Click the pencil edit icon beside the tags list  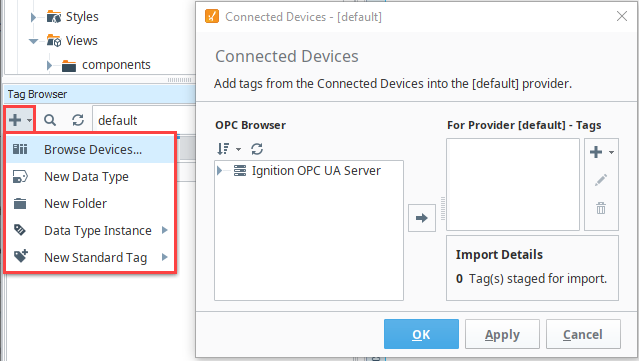coord(601,180)
